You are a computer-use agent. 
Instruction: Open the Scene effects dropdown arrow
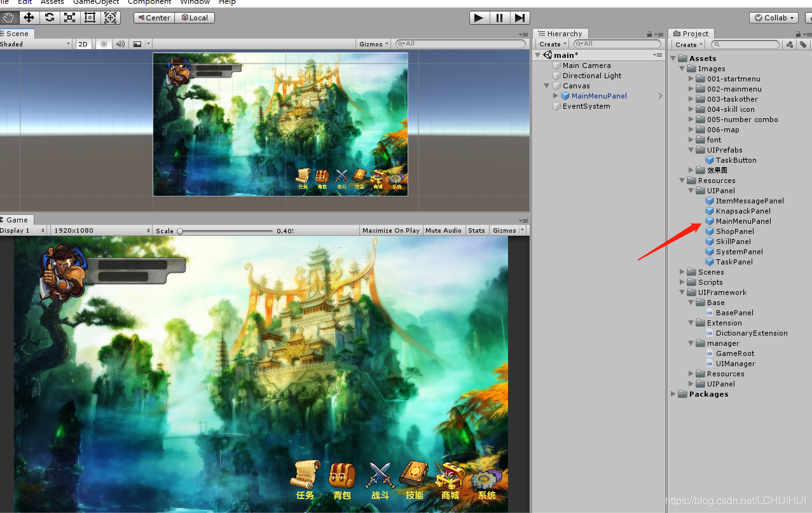click(149, 44)
